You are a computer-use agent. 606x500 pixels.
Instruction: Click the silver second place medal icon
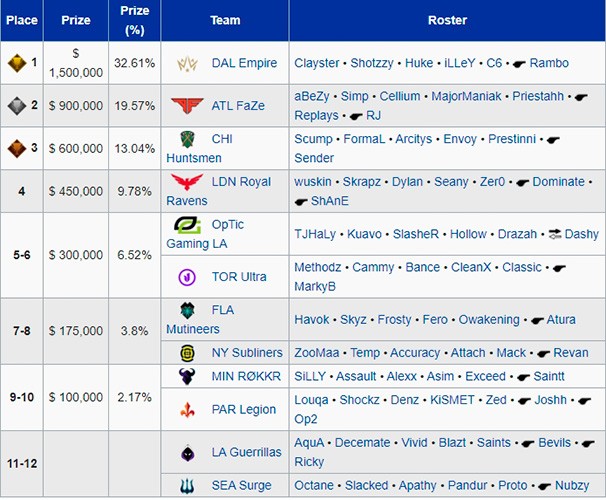[17, 105]
